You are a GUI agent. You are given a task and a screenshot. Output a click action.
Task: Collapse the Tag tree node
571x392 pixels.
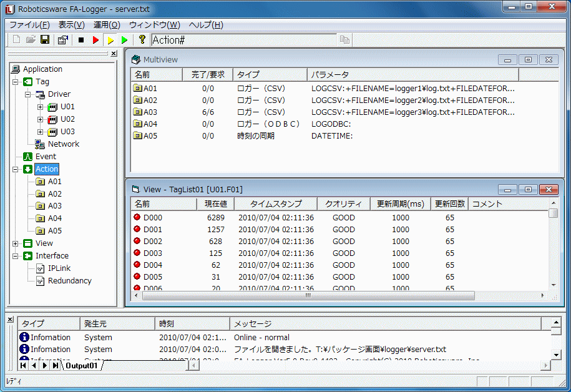click(x=16, y=82)
